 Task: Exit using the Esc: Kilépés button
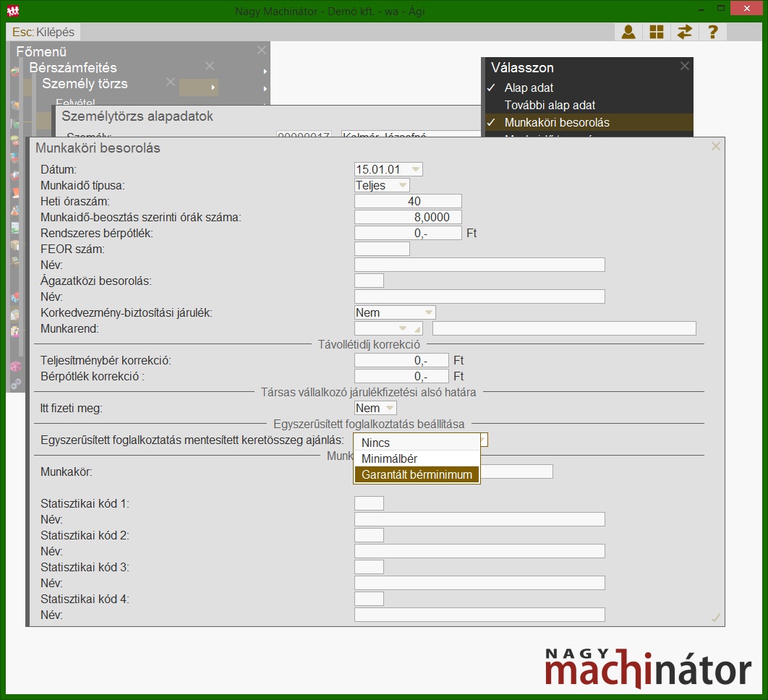(43, 32)
